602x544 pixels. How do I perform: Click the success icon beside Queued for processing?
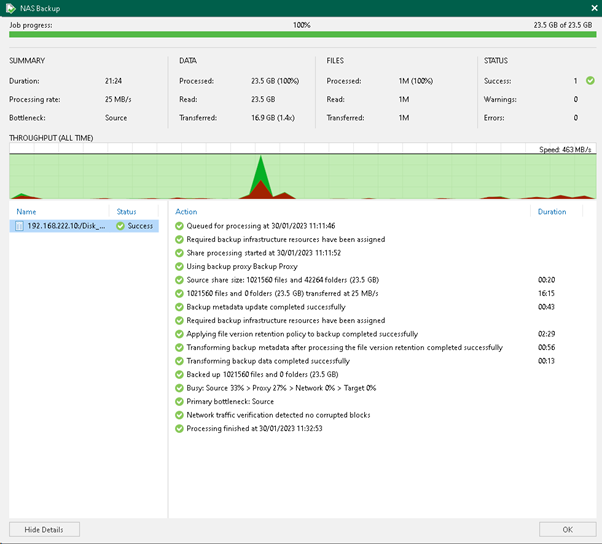pyautogui.click(x=179, y=226)
